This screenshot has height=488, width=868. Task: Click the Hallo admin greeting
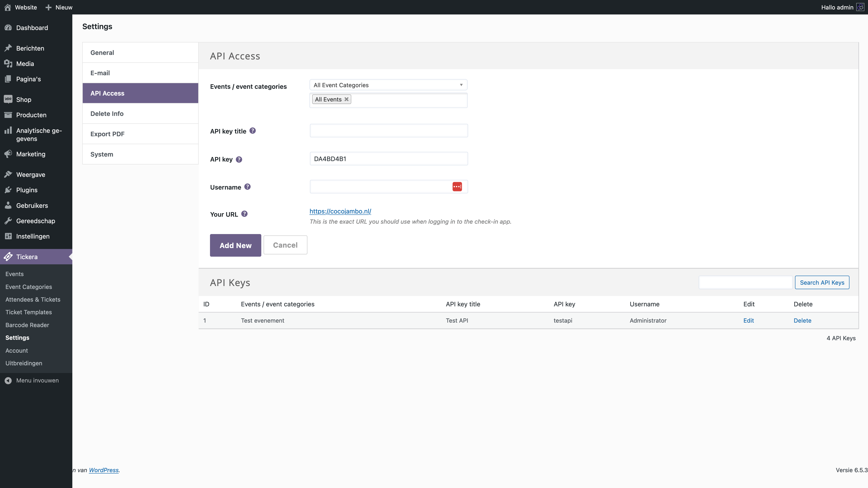(837, 7)
